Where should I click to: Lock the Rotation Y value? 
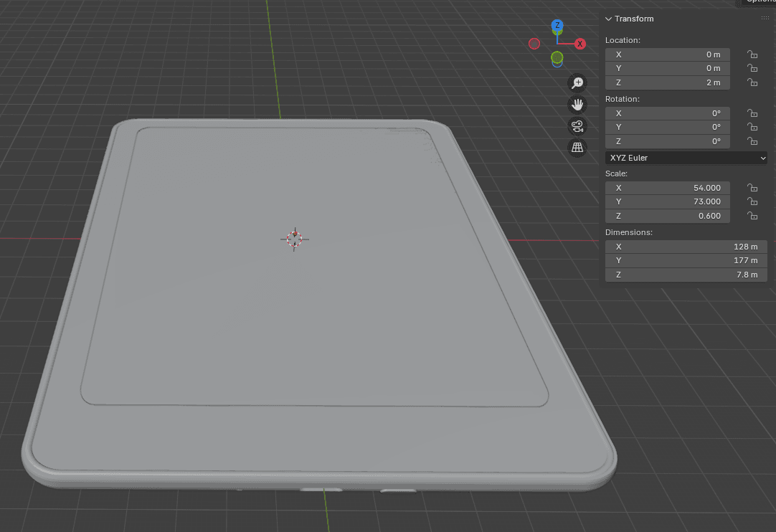(752, 127)
